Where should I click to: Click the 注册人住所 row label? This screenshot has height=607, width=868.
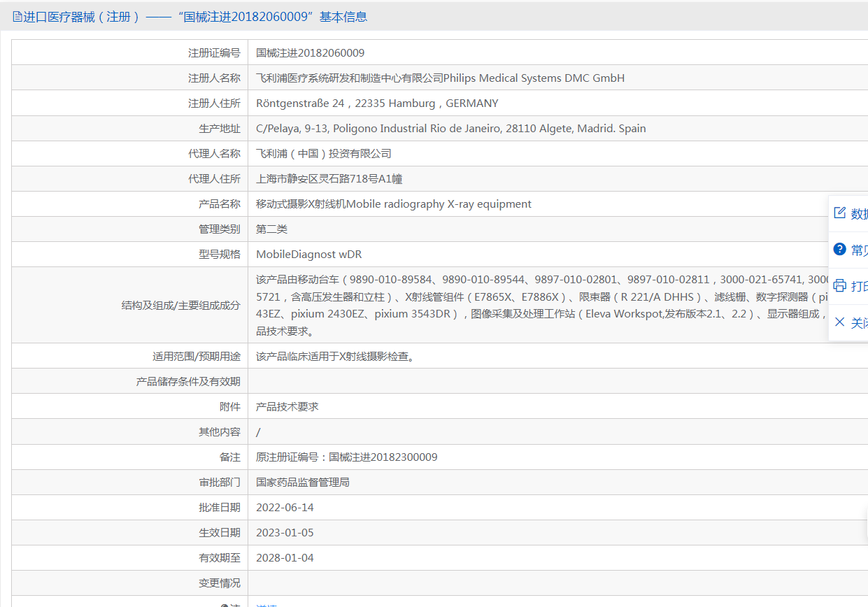pos(214,103)
